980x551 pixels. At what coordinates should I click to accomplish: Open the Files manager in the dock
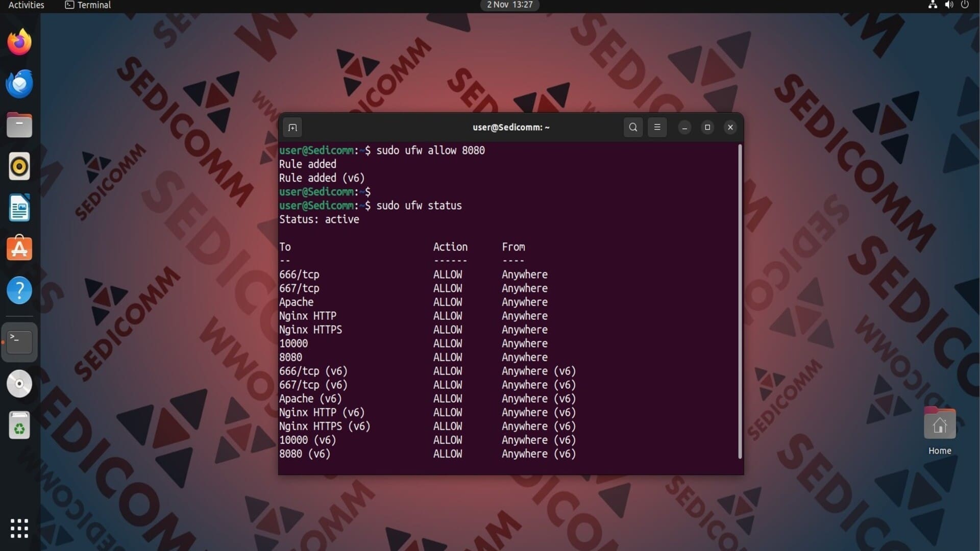(19, 125)
